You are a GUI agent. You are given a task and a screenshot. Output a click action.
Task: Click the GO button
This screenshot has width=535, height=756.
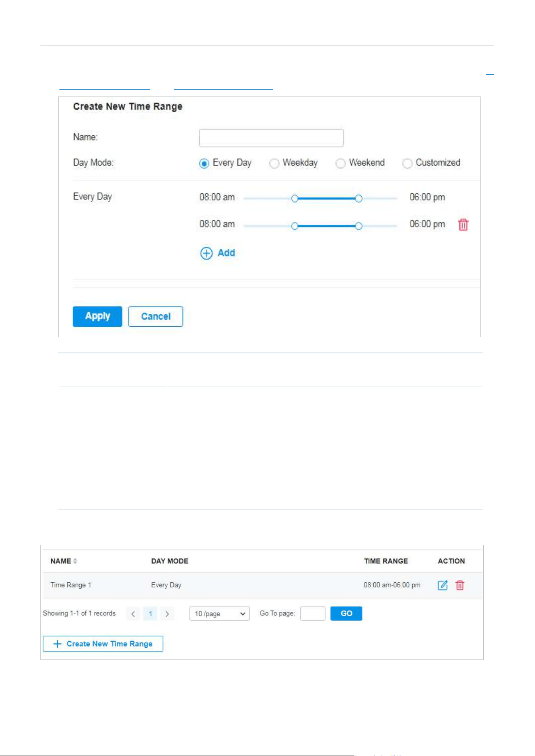pos(346,613)
